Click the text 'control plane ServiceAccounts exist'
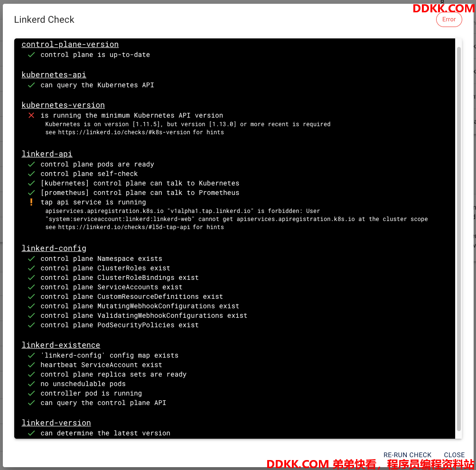The width and height of the screenshot is (476, 470). (112, 287)
